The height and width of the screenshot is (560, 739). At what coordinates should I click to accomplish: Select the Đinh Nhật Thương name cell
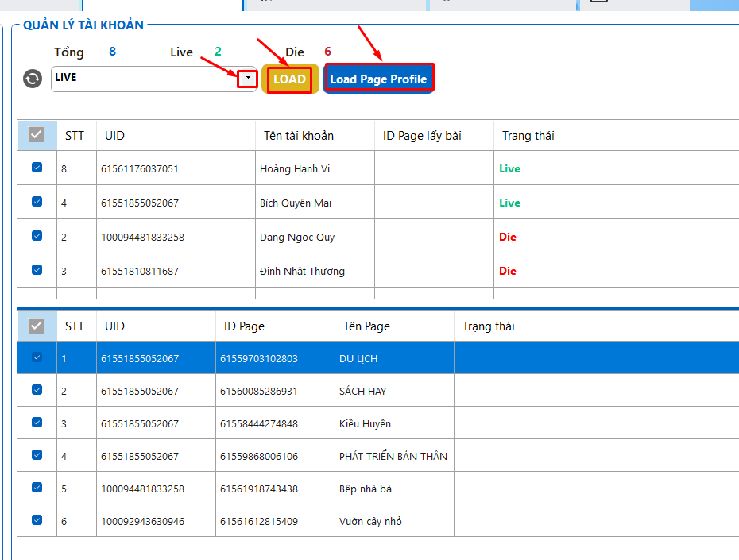(315, 271)
